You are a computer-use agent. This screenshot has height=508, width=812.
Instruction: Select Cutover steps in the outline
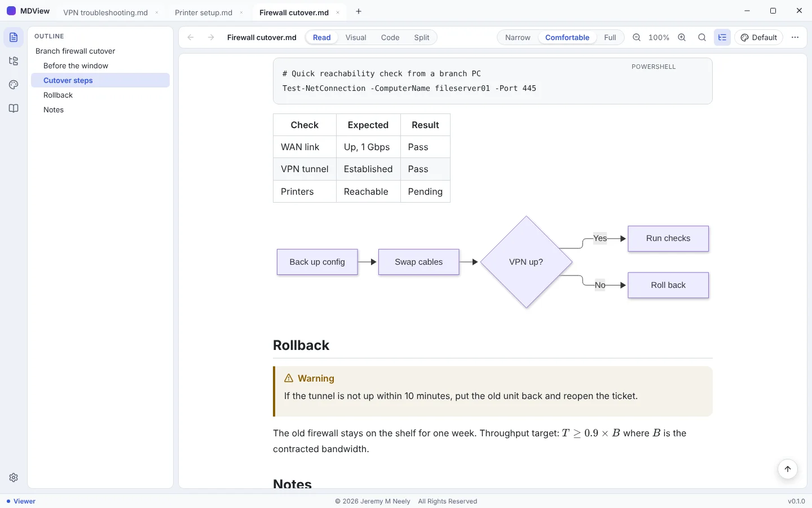point(100,81)
